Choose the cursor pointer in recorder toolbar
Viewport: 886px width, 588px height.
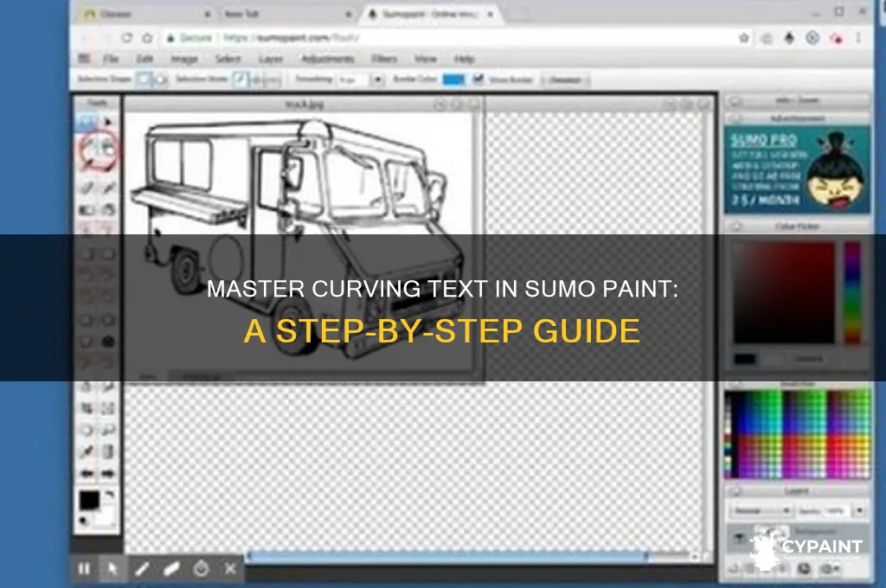(112, 568)
